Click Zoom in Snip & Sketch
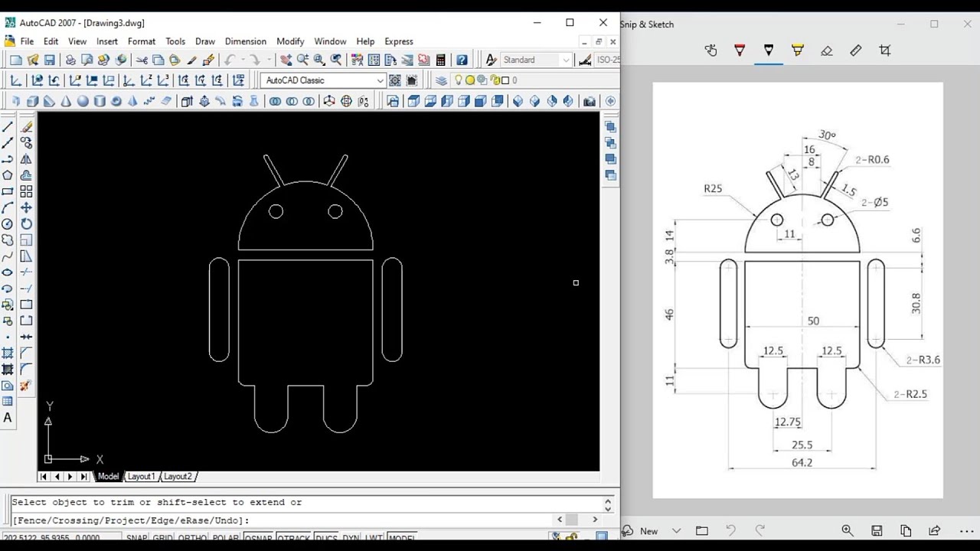 click(x=848, y=530)
